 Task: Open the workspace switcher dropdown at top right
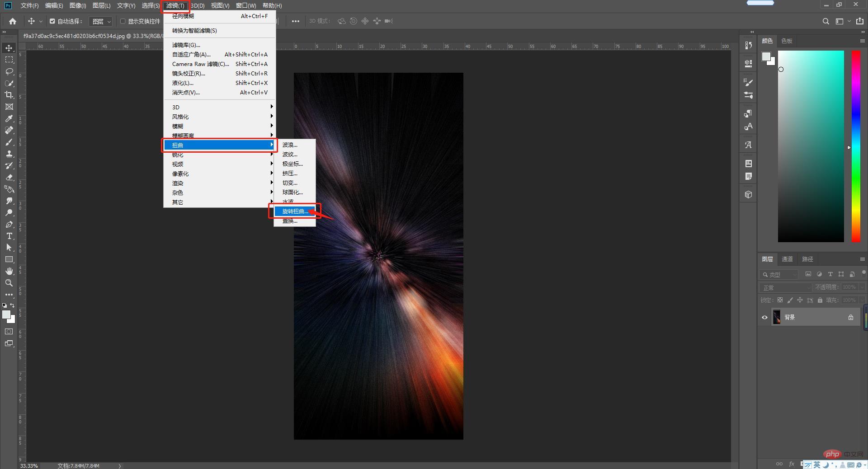[843, 21]
